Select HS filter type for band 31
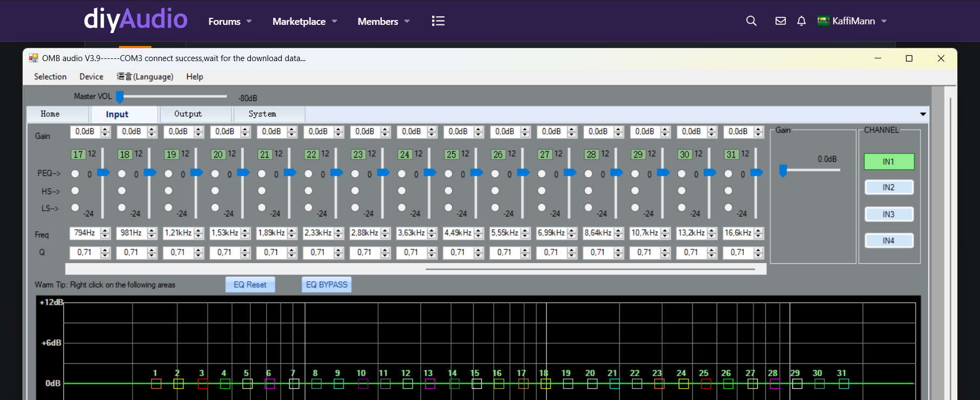Screen dimensions: 980x400 pyautogui.click(x=729, y=191)
